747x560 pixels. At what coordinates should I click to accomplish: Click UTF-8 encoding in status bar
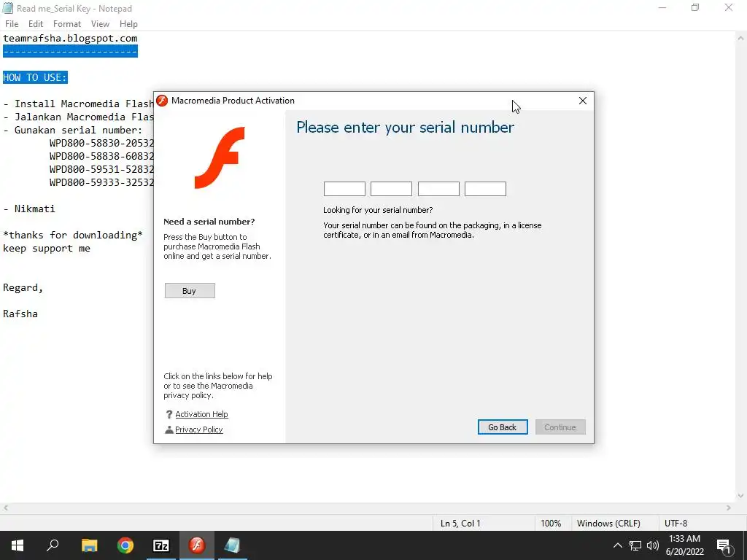point(676,524)
